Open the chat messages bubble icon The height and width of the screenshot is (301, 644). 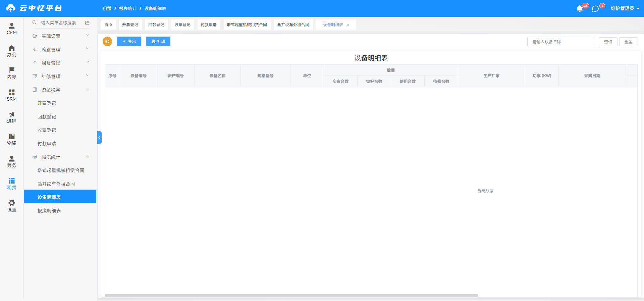coord(595,9)
